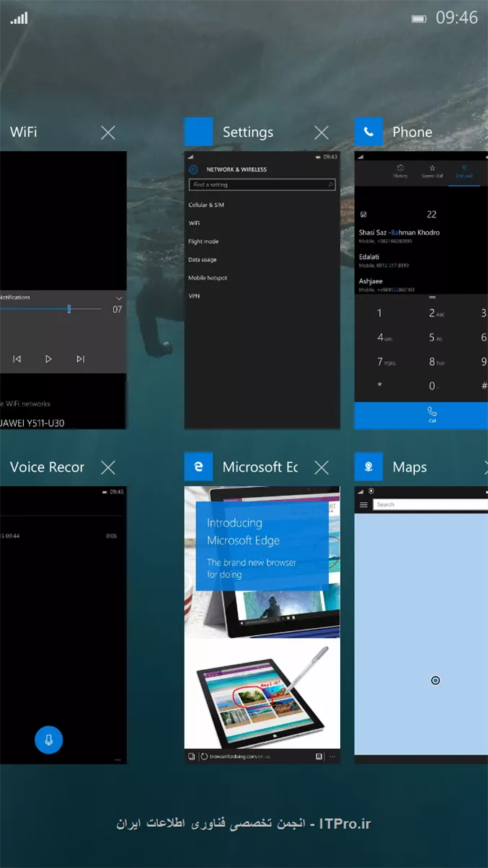Viewport: 488px width, 868px height.
Task: Select Cellular & SIM in Settings
Action: pyautogui.click(x=206, y=205)
